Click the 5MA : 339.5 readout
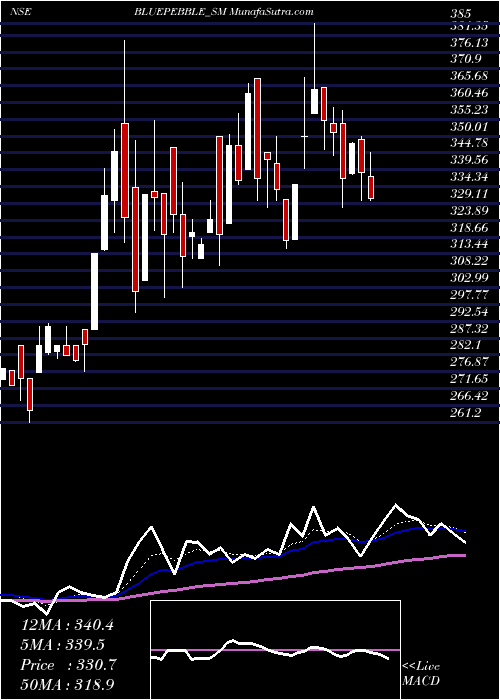The image size is (500, 700). tap(63, 645)
